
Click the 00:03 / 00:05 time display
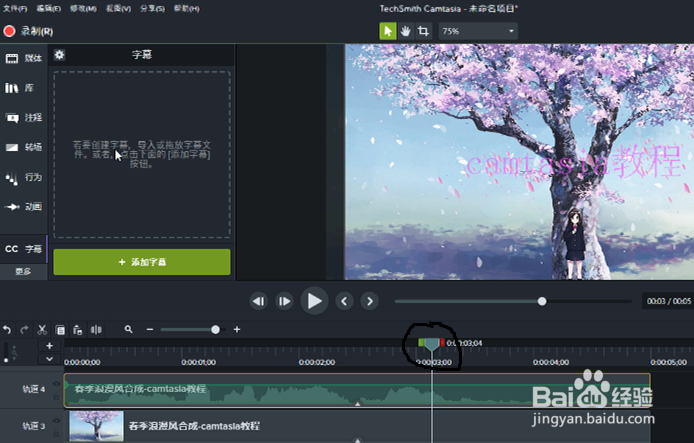click(x=668, y=301)
